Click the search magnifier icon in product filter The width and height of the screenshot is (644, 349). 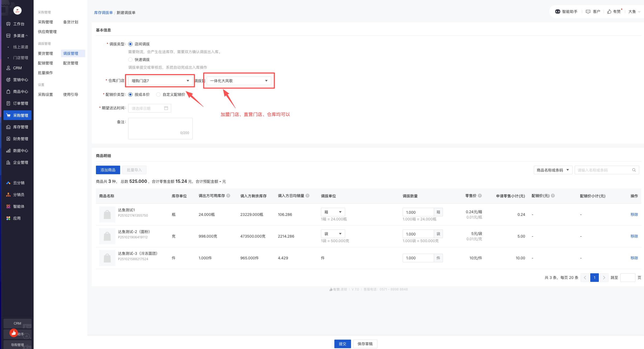(x=634, y=170)
